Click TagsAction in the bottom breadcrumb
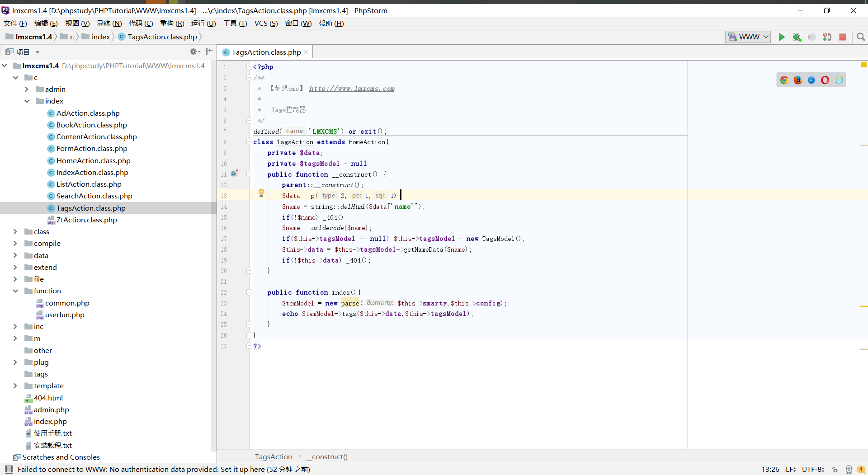The height and width of the screenshot is (475, 868). click(273, 456)
